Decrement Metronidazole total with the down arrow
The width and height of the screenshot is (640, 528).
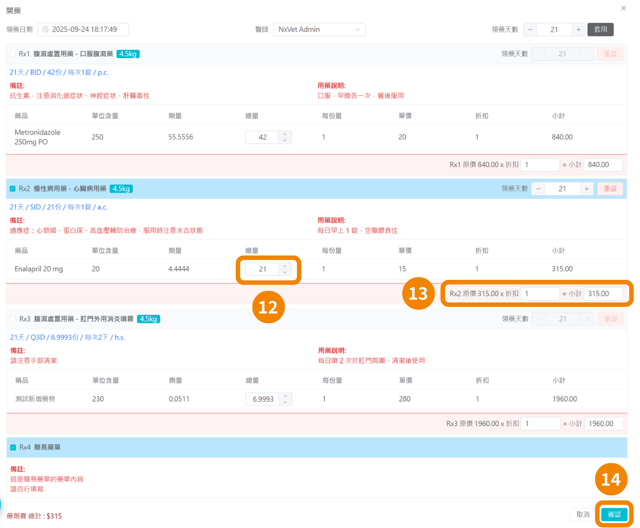pos(285,140)
